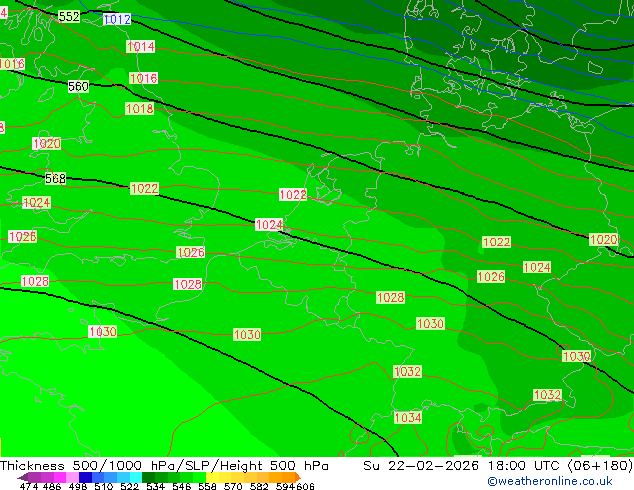Click the 474 legend value
This screenshot has width=634, height=490.
29,486
